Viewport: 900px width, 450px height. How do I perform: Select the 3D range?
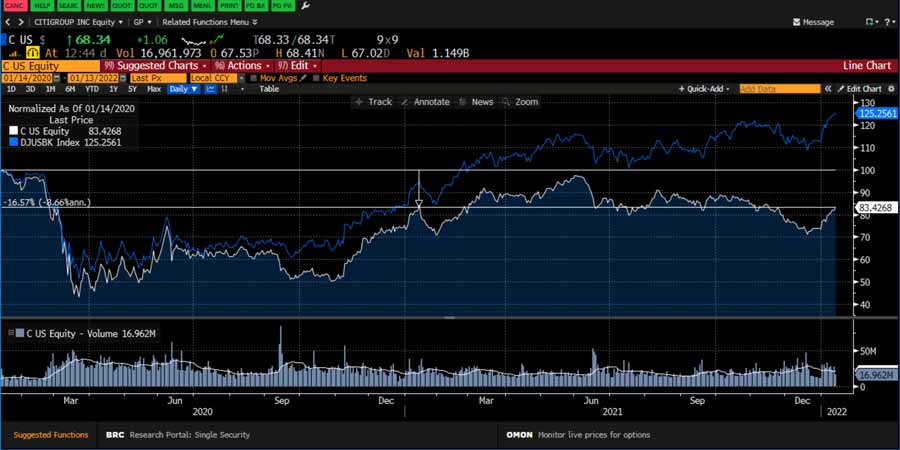(x=30, y=89)
